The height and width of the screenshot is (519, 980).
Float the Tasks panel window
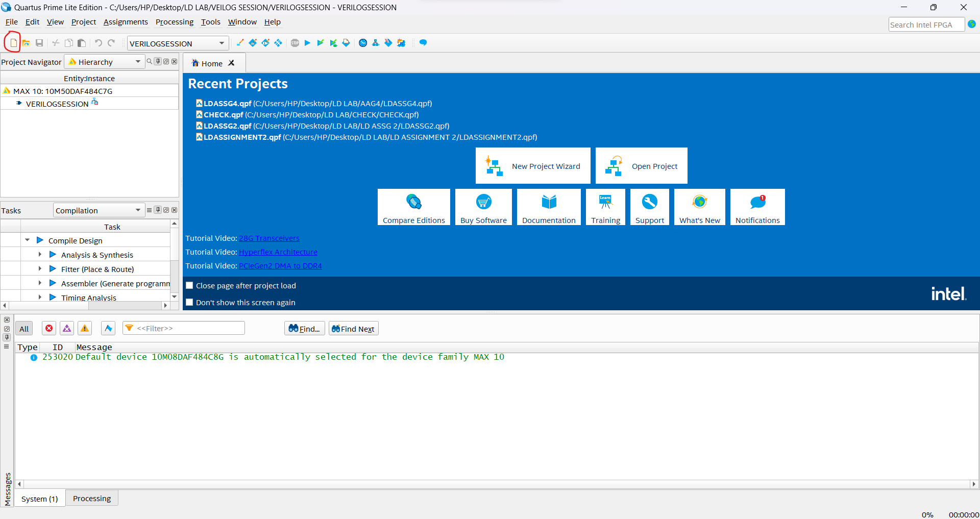[x=166, y=210]
